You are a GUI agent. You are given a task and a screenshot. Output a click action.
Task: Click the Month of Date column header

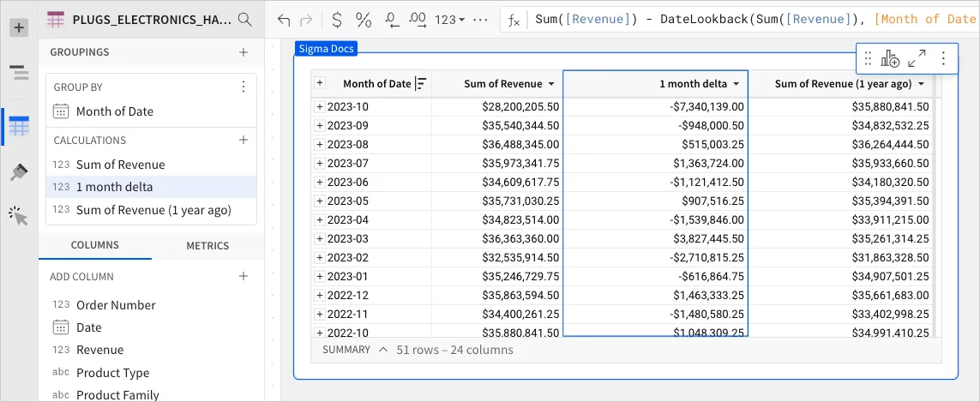[377, 84]
